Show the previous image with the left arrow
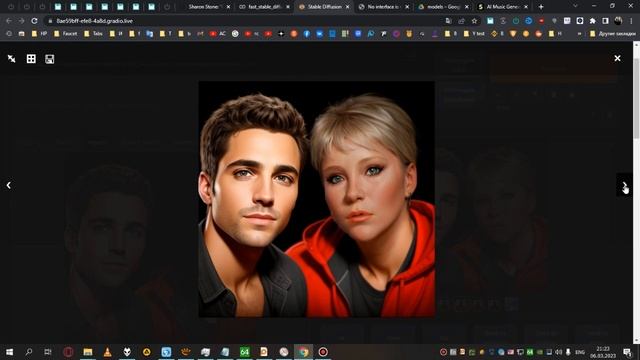 point(9,185)
